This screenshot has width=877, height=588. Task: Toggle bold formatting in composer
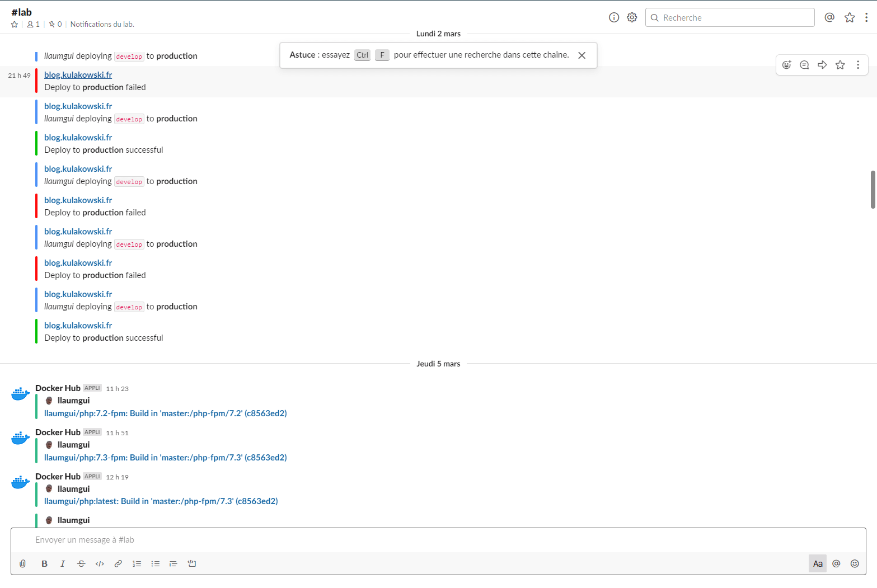(x=44, y=563)
